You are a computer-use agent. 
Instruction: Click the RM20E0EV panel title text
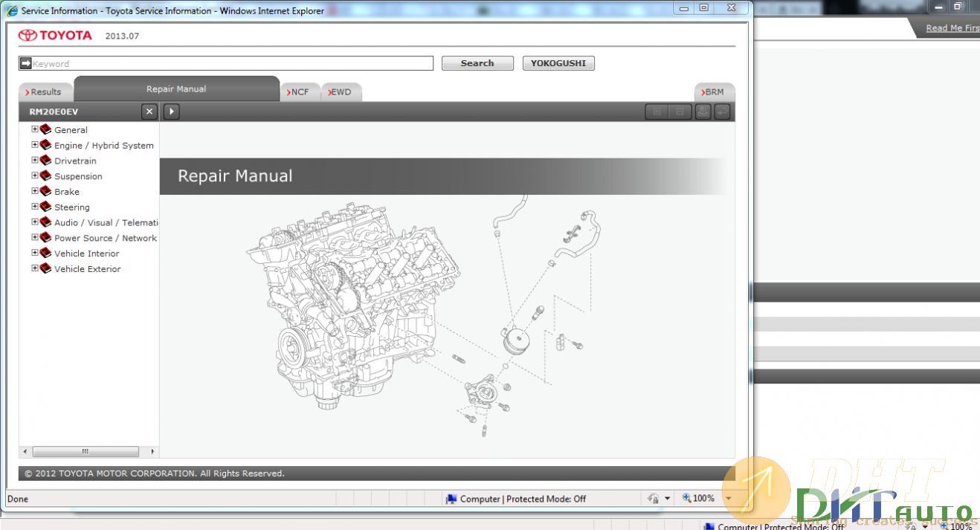point(54,112)
